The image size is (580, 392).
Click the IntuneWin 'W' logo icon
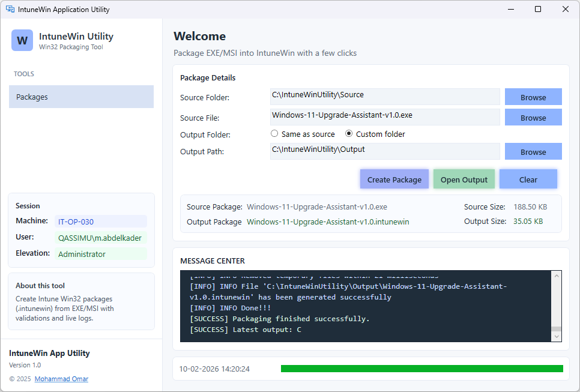click(x=22, y=40)
